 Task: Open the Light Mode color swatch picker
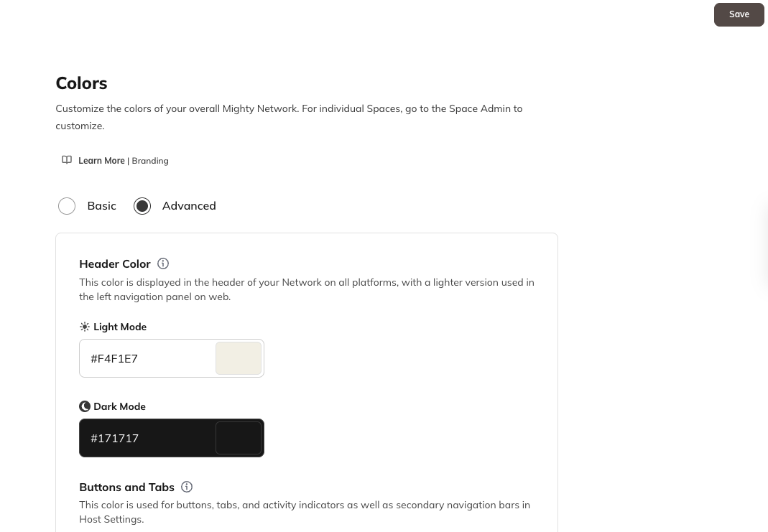click(239, 358)
